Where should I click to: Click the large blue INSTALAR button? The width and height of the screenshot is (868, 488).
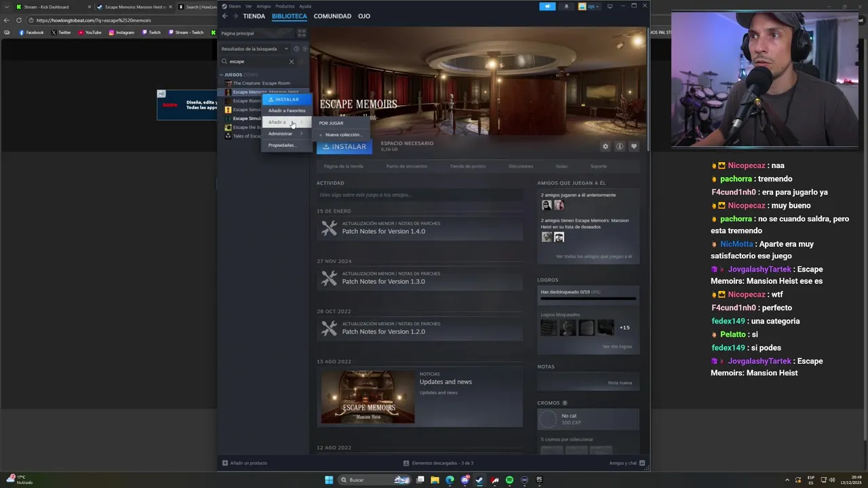344,146
